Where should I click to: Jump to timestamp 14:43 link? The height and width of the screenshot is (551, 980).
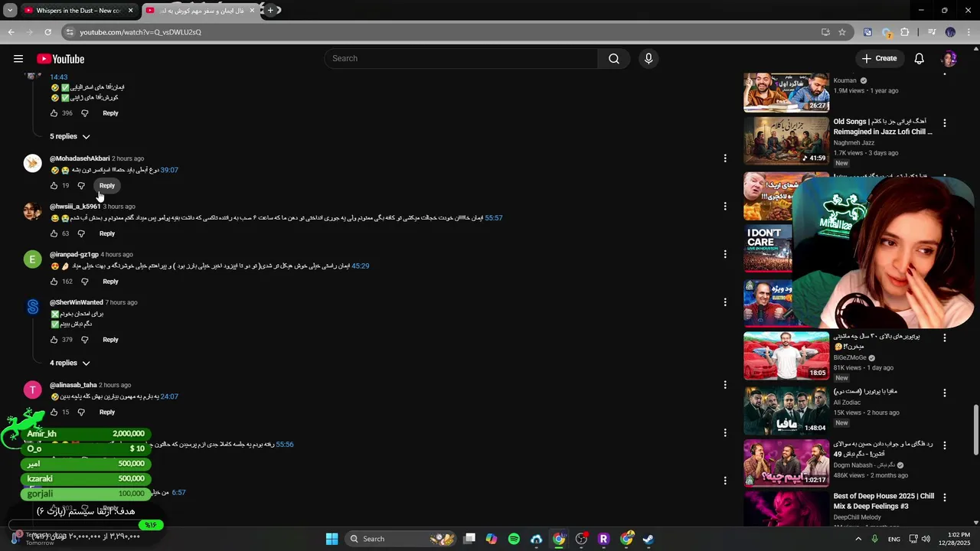(59, 77)
